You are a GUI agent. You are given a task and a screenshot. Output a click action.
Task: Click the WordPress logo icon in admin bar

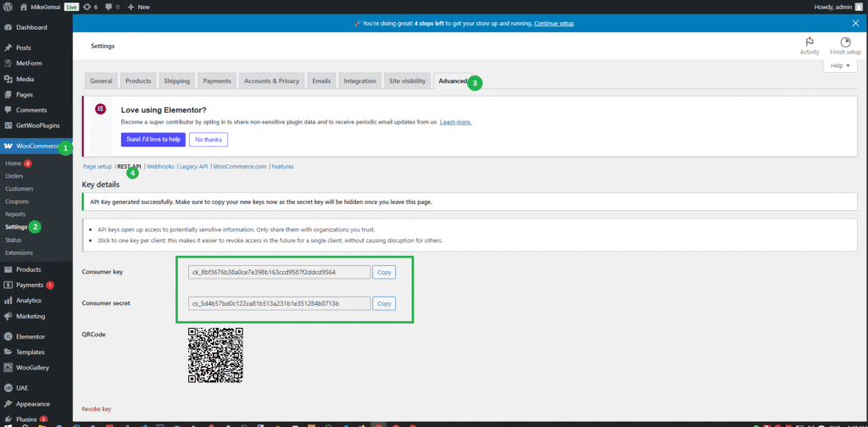[x=7, y=7]
